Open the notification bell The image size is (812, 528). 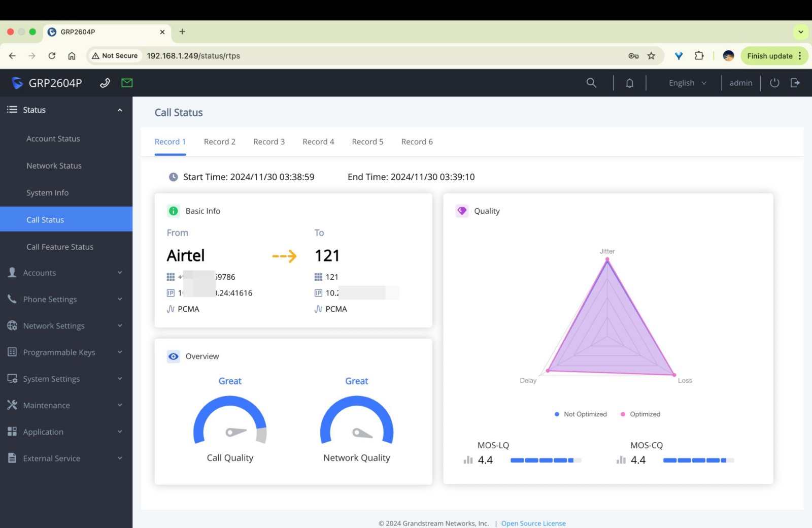click(629, 83)
